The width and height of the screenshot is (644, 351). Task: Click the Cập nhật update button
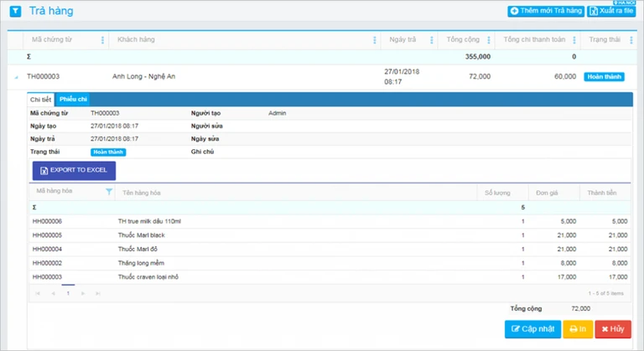coord(532,329)
